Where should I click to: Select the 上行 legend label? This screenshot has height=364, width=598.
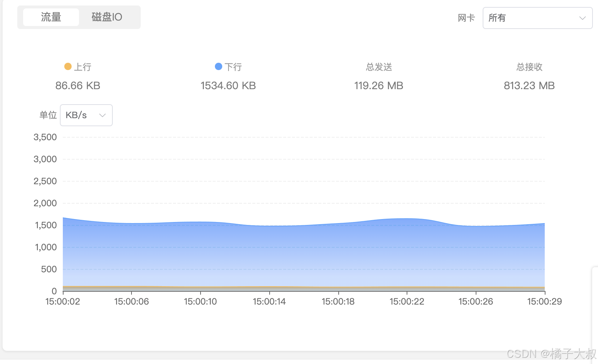[82, 67]
